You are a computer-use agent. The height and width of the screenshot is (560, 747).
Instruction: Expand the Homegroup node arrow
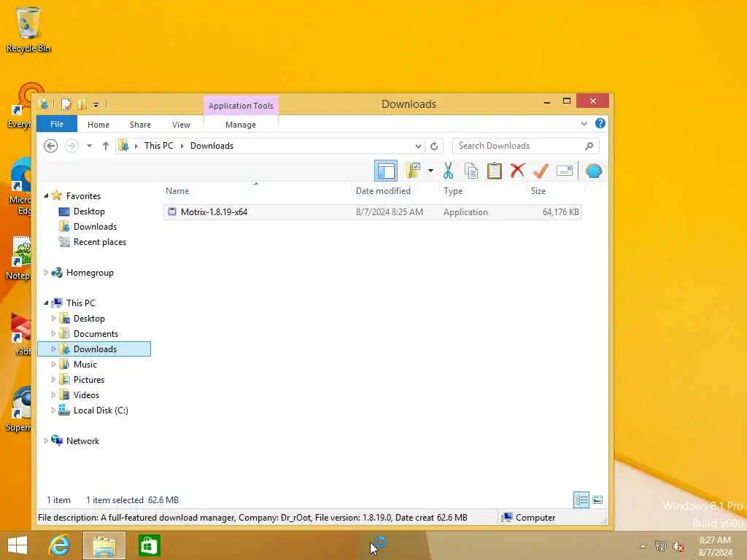(x=46, y=273)
